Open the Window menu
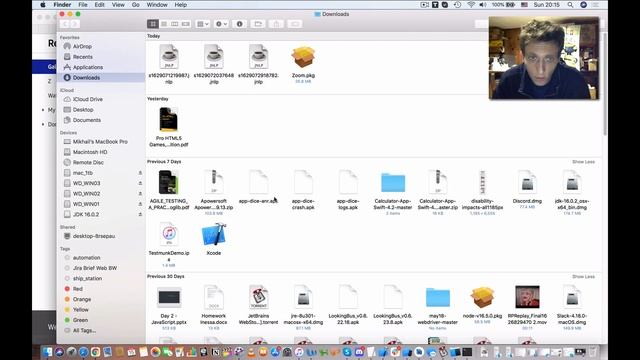Image resolution: width=640 pixels, height=360 pixels. [x=157, y=5]
